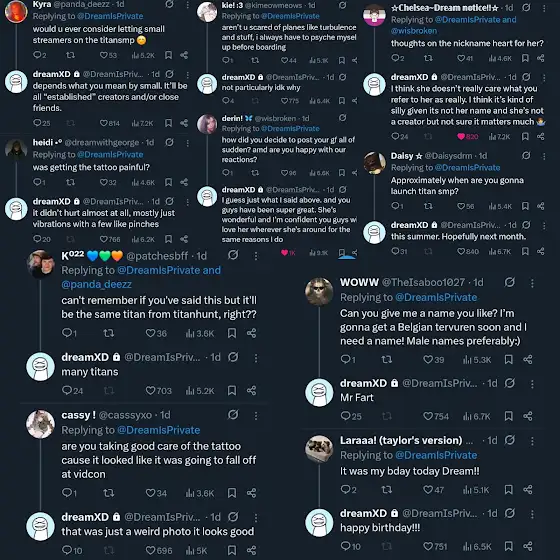Open three-dot menu on WOWW's tweet

click(x=532, y=283)
